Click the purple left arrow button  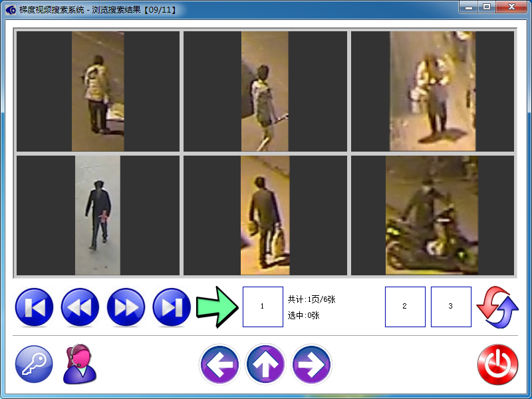pyautogui.click(x=219, y=364)
